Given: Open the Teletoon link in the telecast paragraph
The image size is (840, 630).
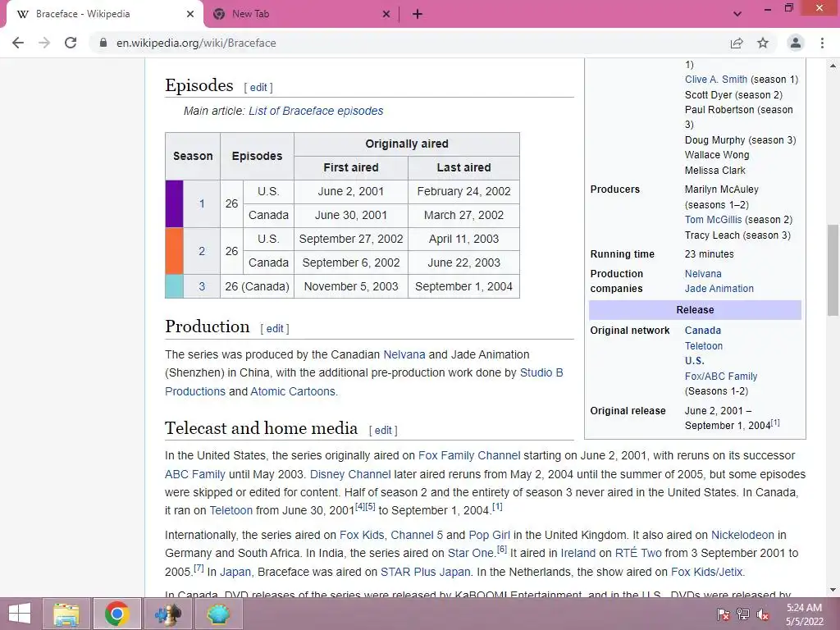Looking at the screenshot, I should tap(231, 510).
